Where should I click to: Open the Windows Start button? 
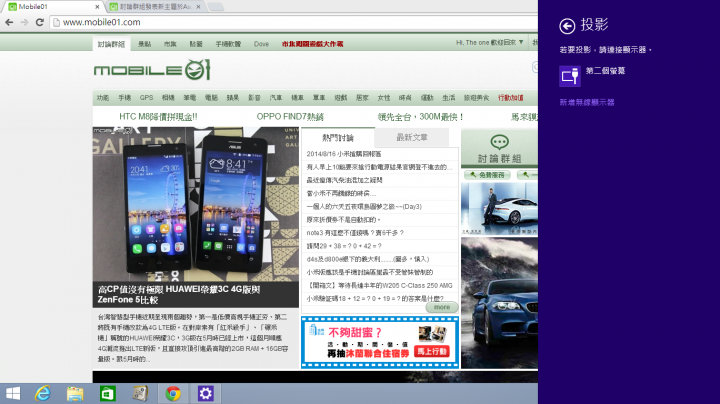(13, 393)
